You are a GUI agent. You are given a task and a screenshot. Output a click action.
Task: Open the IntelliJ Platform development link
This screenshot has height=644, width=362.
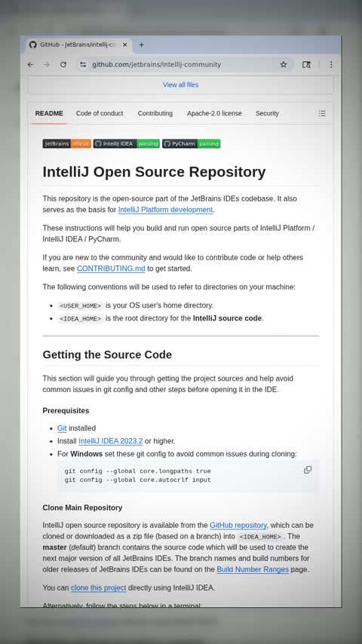tap(166, 210)
